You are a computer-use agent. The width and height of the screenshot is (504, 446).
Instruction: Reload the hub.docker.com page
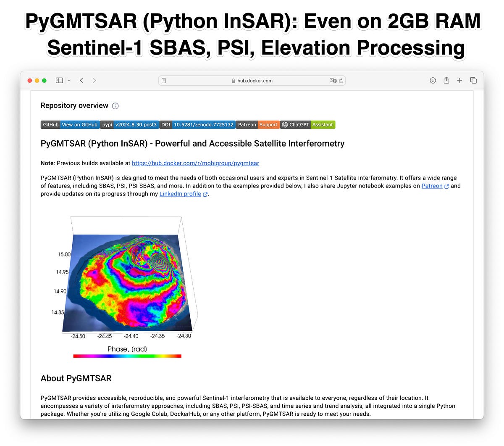click(341, 80)
